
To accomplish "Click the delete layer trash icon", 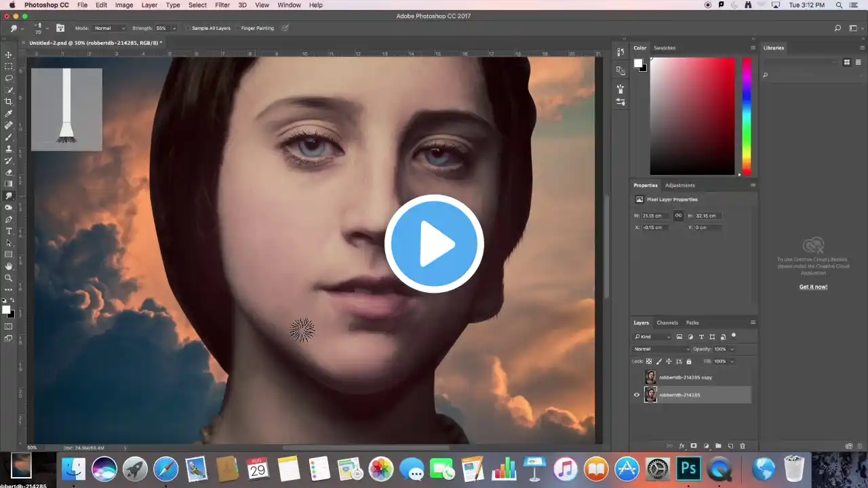I will pos(742,446).
